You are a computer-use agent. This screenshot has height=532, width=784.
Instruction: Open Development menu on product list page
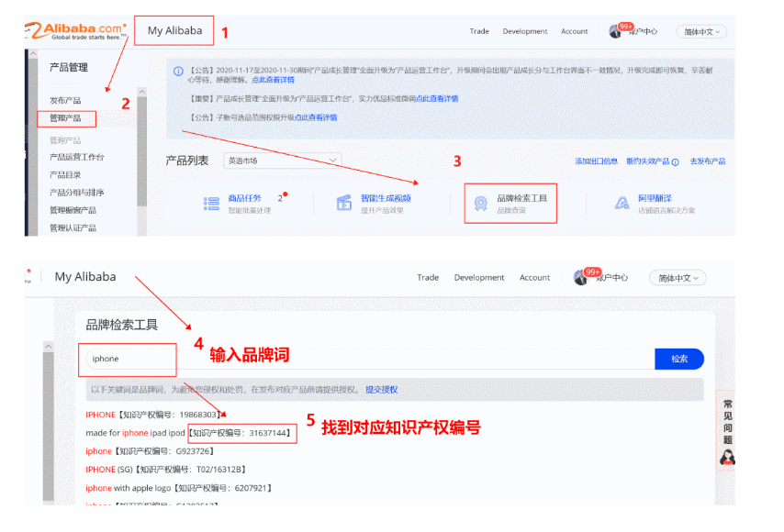525,31
